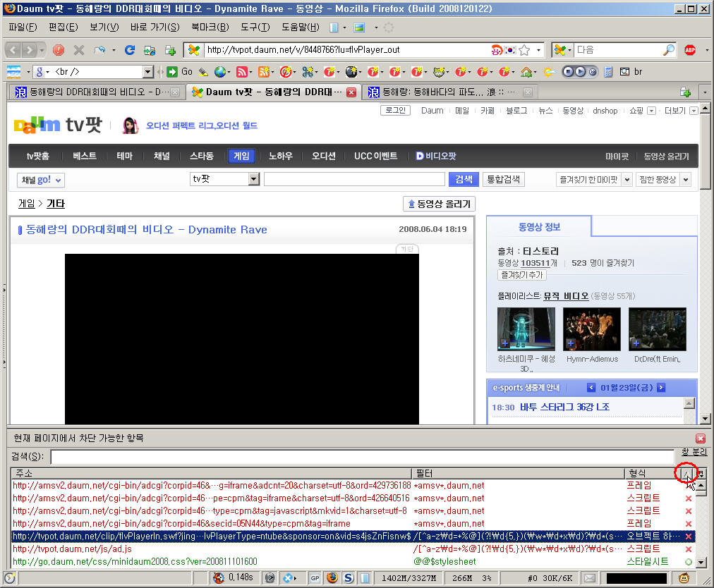714x588 pixels.
Task: Select the http://tvpot.daum.net/js/ad.js row
Action: point(353,549)
